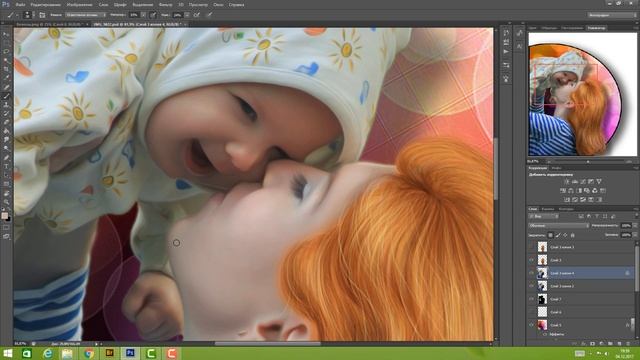The width and height of the screenshot is (640, 360).
Task: Add a Curves adjustment layer
Action: click(x=583, y=181)
